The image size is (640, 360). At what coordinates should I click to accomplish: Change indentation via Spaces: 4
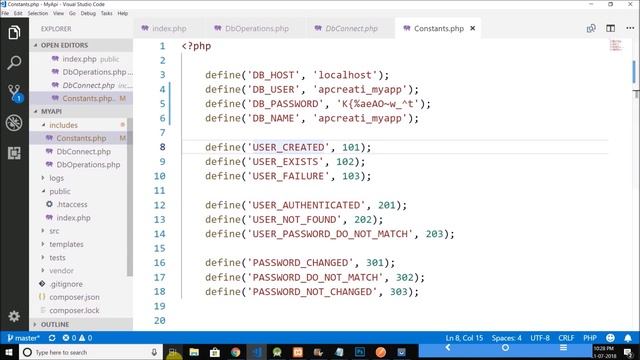coord(507,338)
